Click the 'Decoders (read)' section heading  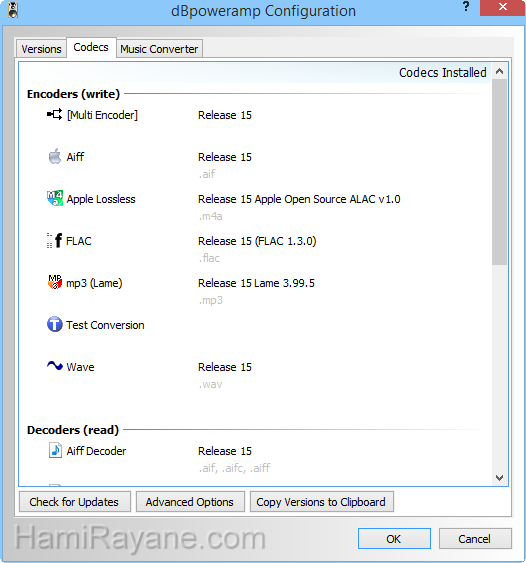coord(73,430)
